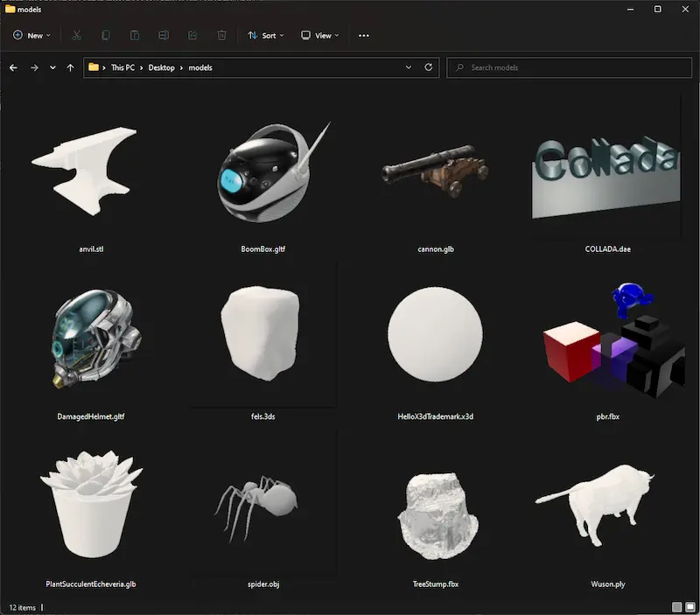
Task: Select Desktop in the address breadcrumb
Action: (161, 67)
